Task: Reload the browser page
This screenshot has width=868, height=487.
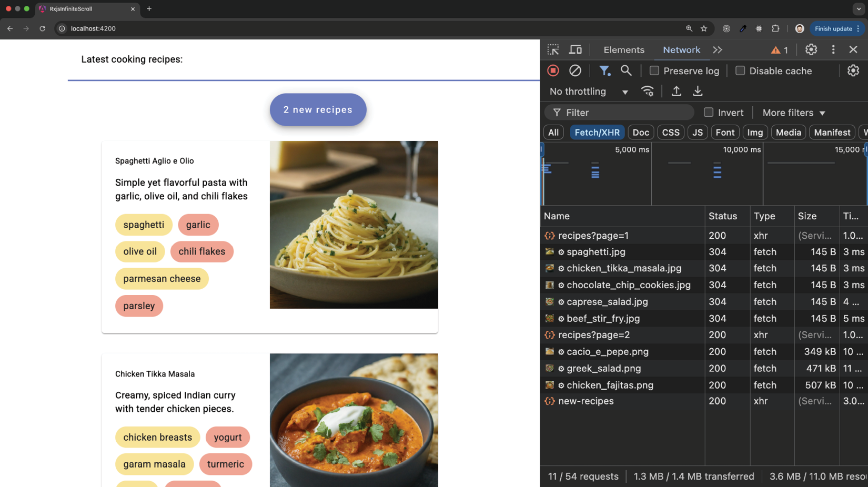Action: [x=43, y=28]
